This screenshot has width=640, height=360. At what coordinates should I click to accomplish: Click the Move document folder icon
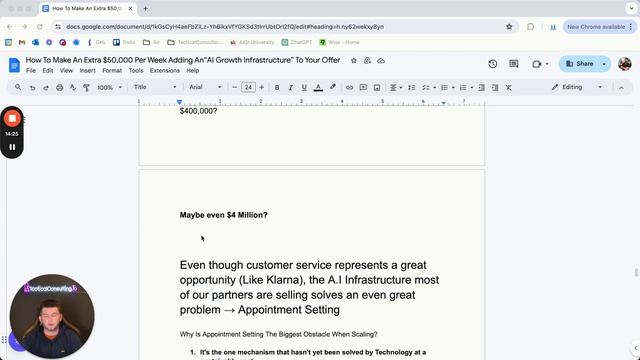[x=367, y=60]
